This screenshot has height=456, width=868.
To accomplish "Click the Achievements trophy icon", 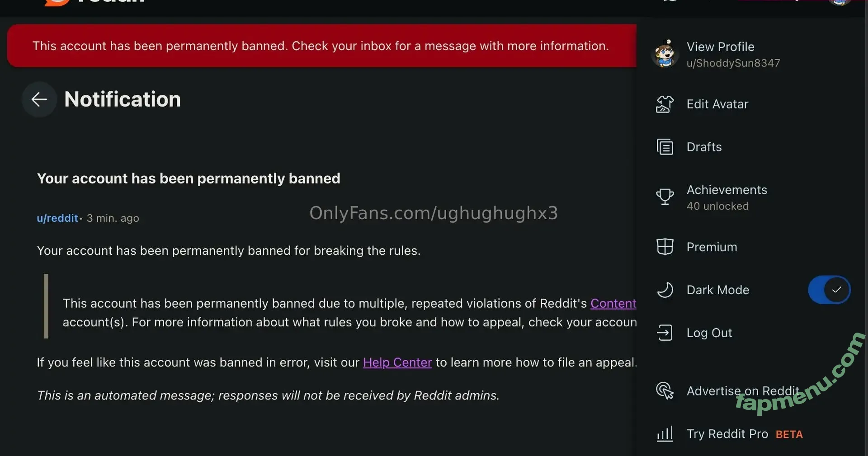I will 665,197.
